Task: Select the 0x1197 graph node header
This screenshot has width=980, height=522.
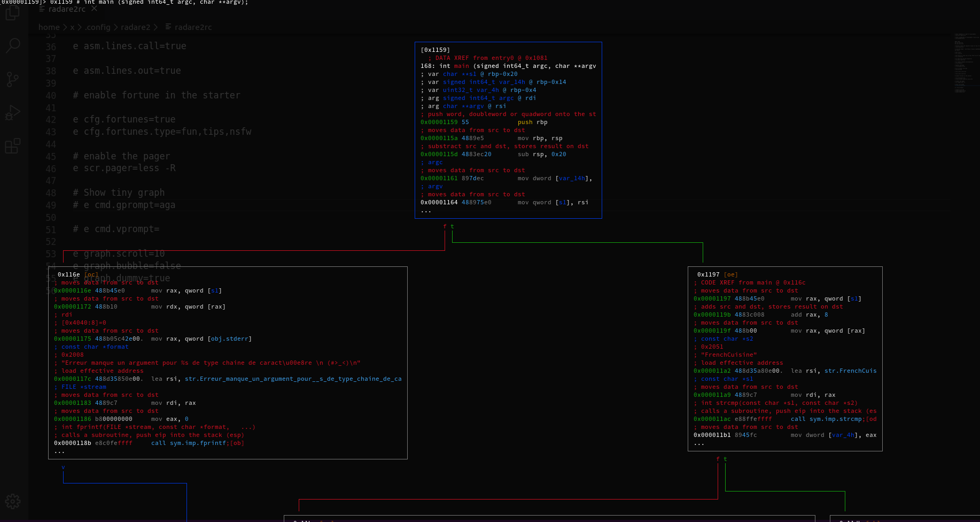Action: (708, 274)
